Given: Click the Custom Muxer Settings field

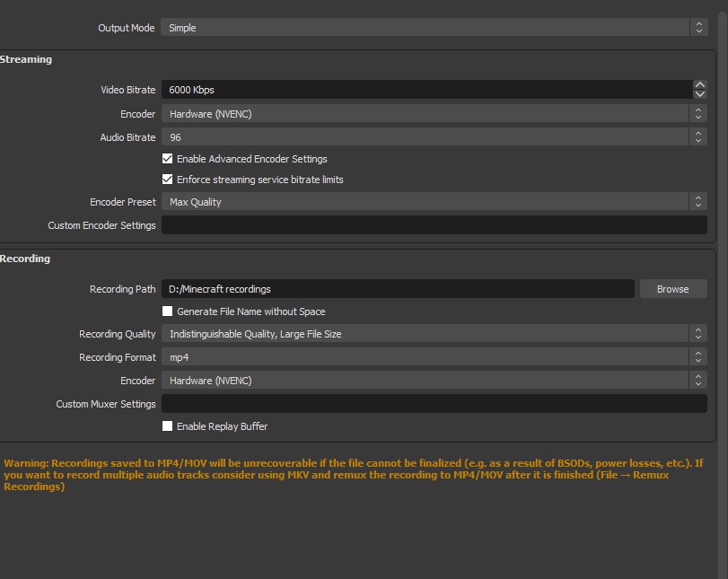Looking at the screenshot, I should 431,403.
